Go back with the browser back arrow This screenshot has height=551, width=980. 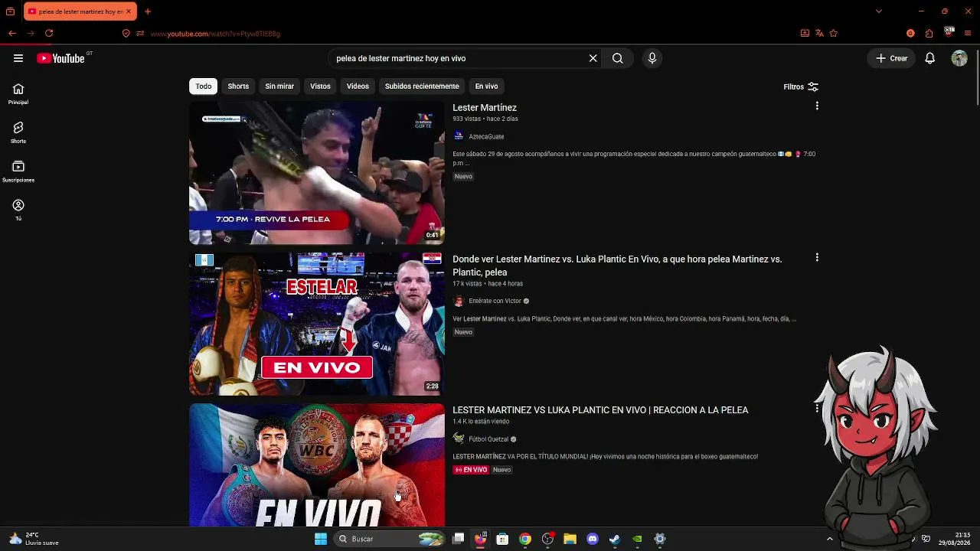12,34
